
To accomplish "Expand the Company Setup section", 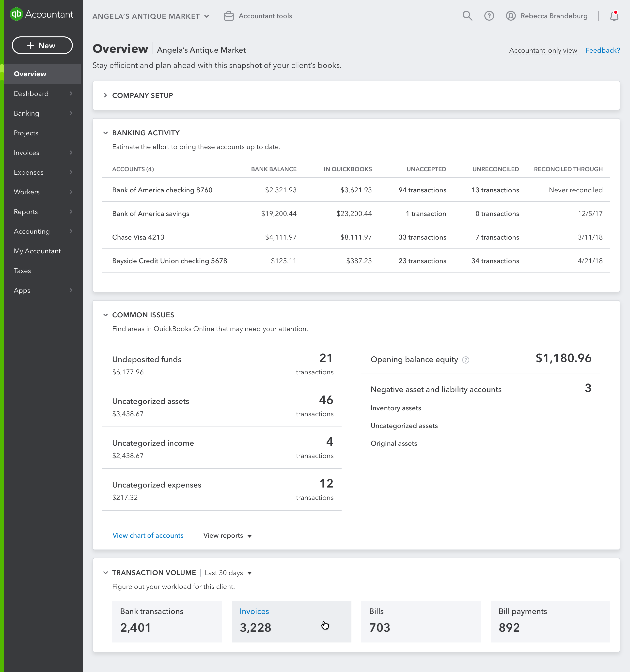I will click(105, 95).
